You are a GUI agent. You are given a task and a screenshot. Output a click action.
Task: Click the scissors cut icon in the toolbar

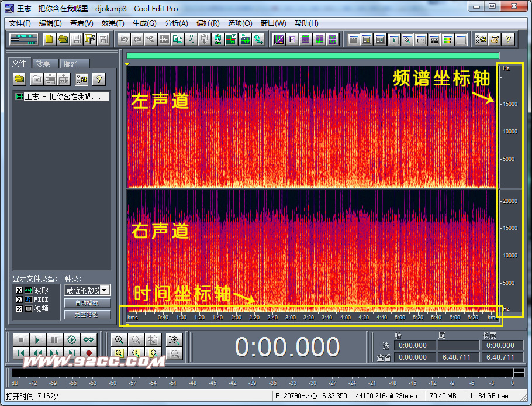191,39
